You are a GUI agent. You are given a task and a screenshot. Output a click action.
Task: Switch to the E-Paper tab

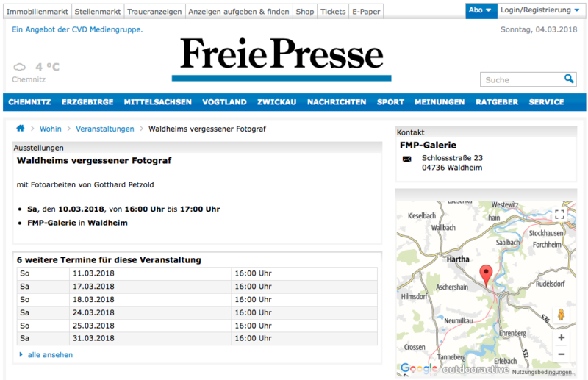pyautogui.click(x=365, y=12)
